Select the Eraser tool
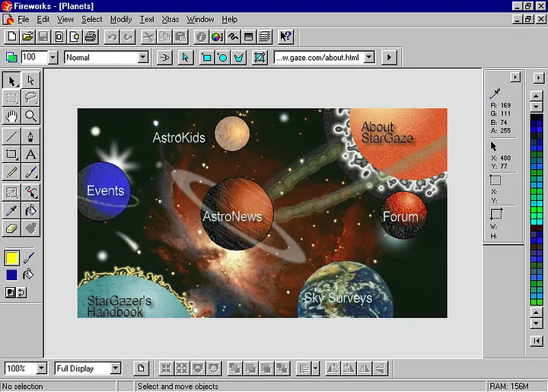 (x=11, y=228)
